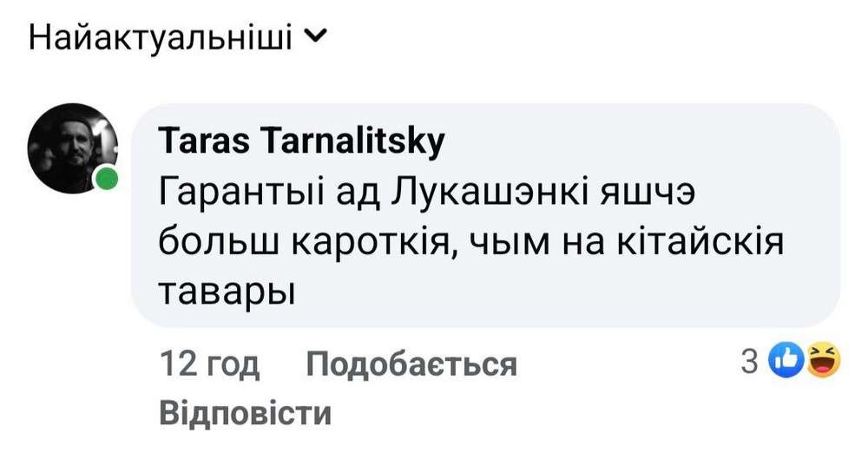Click the chevron arrow beside Найактуальніші

tap(319, 38)
